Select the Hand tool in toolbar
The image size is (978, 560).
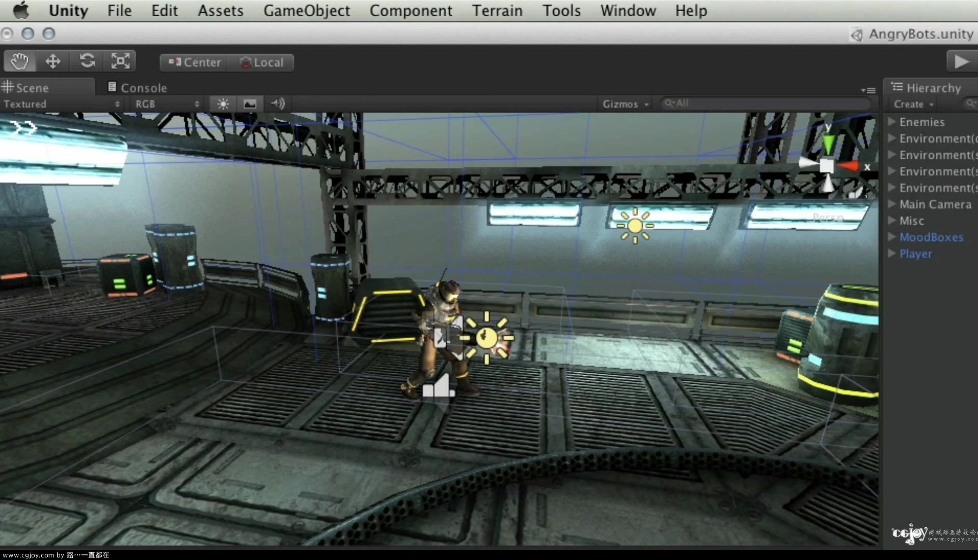coord(19,62)
